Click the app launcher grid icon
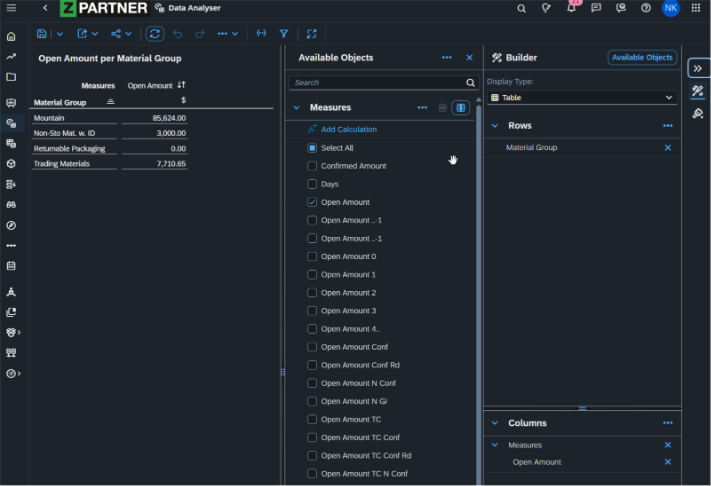This screenshot has width=711, height=486. click(696, 8)
